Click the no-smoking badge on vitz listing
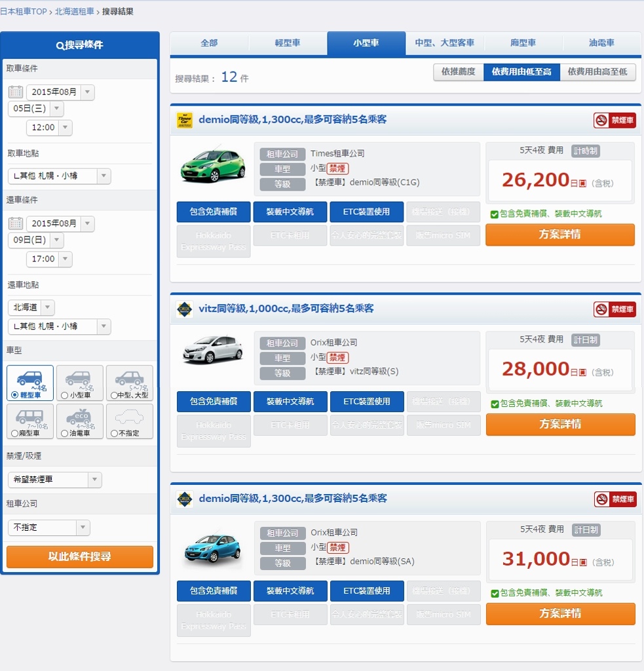 click(x=615, y=309)
